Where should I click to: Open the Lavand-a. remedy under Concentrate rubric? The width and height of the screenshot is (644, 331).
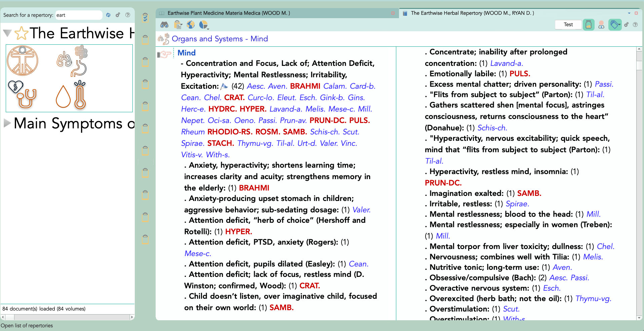point(507,64)
